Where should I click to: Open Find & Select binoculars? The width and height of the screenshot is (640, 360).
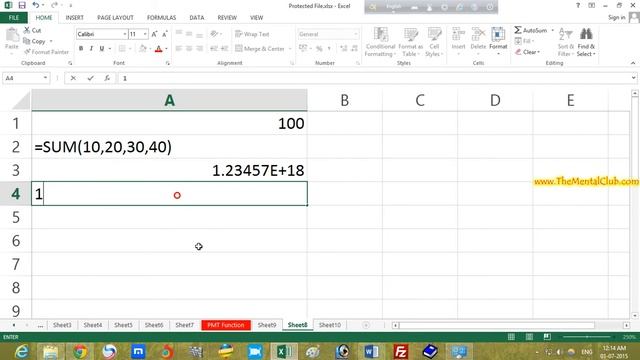tap(586, 42)
